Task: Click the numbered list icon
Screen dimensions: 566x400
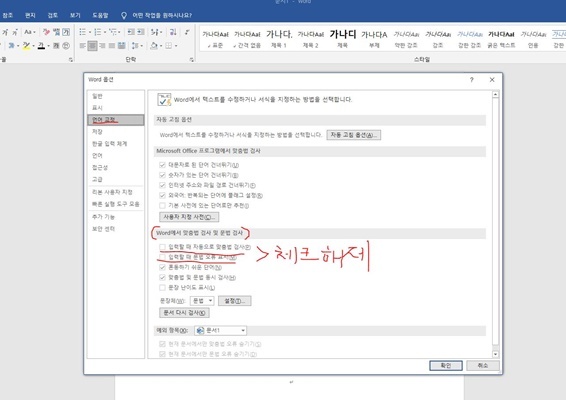Action: pos(97,32)
